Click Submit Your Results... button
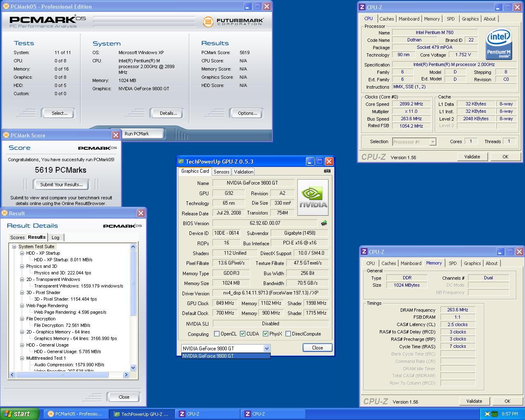 point(62,185)
